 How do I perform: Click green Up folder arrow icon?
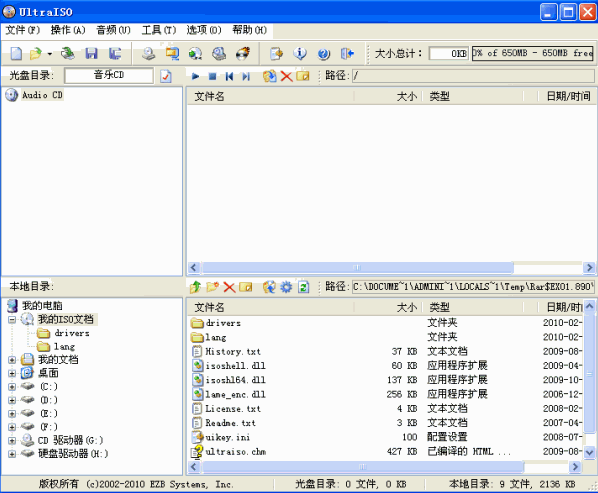tap(195, 287)
